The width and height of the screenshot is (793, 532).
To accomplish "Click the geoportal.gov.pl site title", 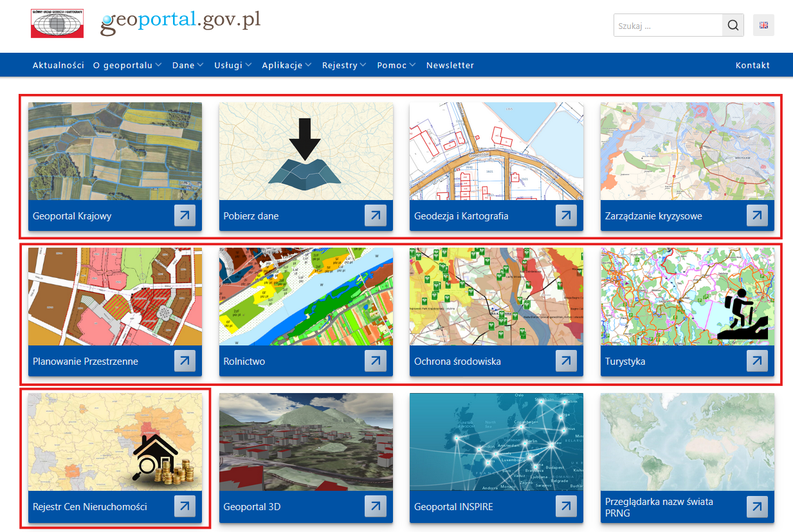I will [x=181, y=22].
